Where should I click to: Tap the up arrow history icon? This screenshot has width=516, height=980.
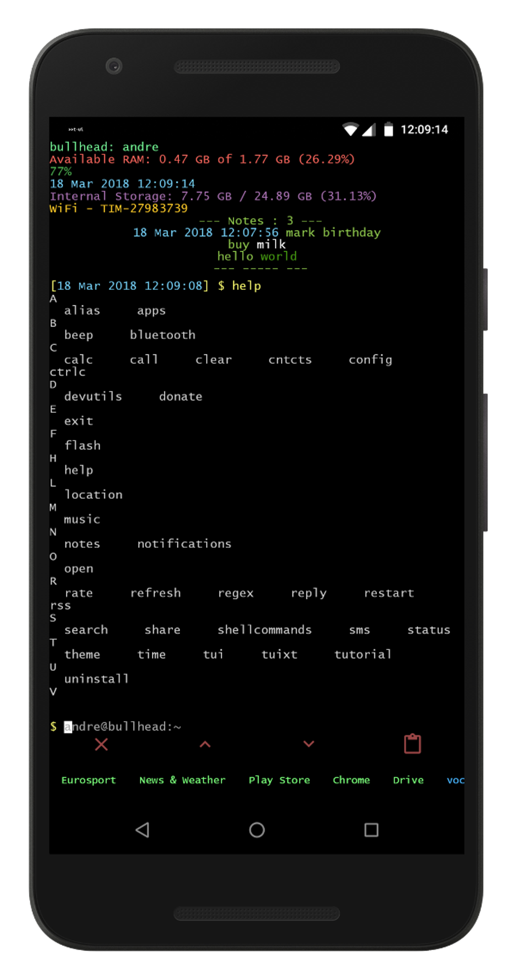(205, 744)
